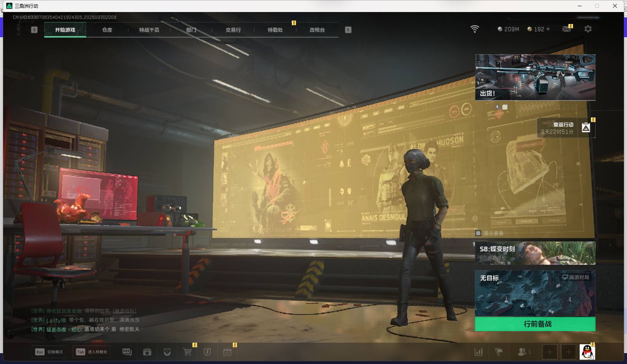Open the mail inbox envelope icon
The width and height of the screenshot is (627, 364).
[x=566, y=29]
